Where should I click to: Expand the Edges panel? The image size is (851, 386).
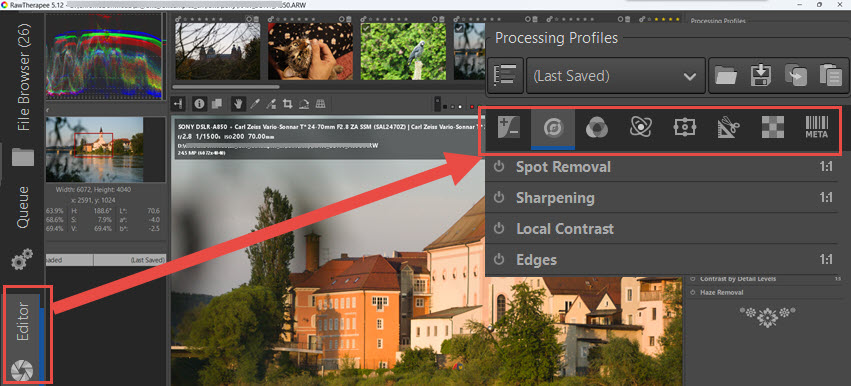click(x=536, y=260)
